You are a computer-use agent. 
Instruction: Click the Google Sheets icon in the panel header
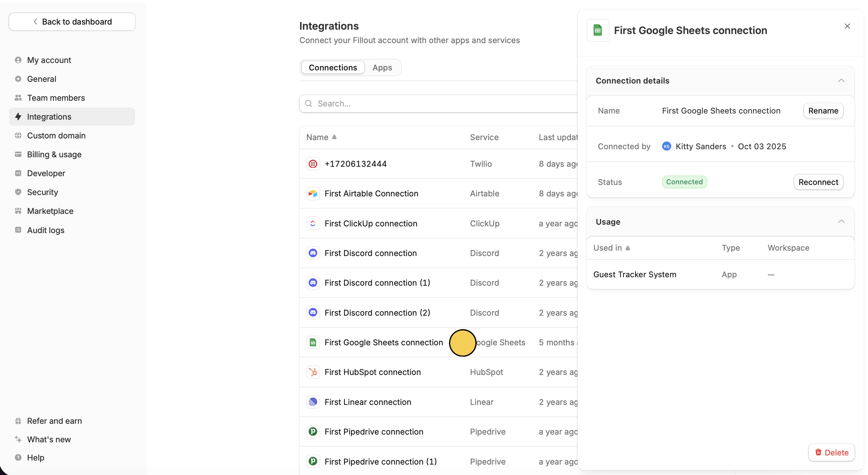click(598, 30)
